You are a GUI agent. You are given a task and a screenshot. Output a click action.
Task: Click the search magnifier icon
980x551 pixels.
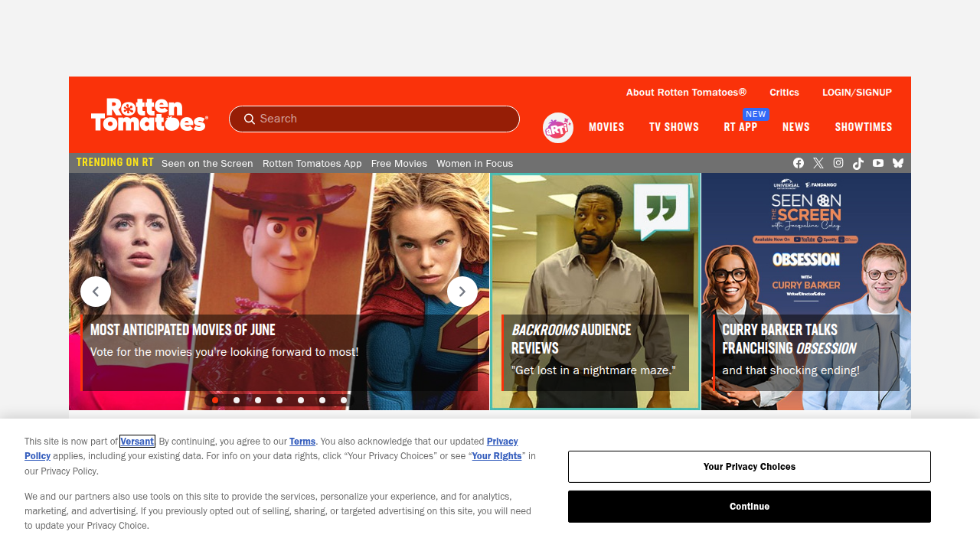[x=250, y=119]
